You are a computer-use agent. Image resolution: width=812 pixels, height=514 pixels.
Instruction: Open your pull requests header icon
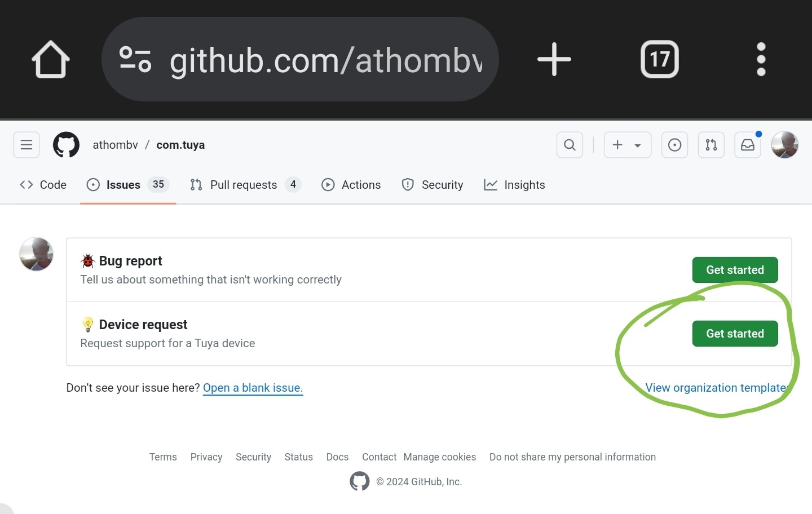click(x=711, y=145)
